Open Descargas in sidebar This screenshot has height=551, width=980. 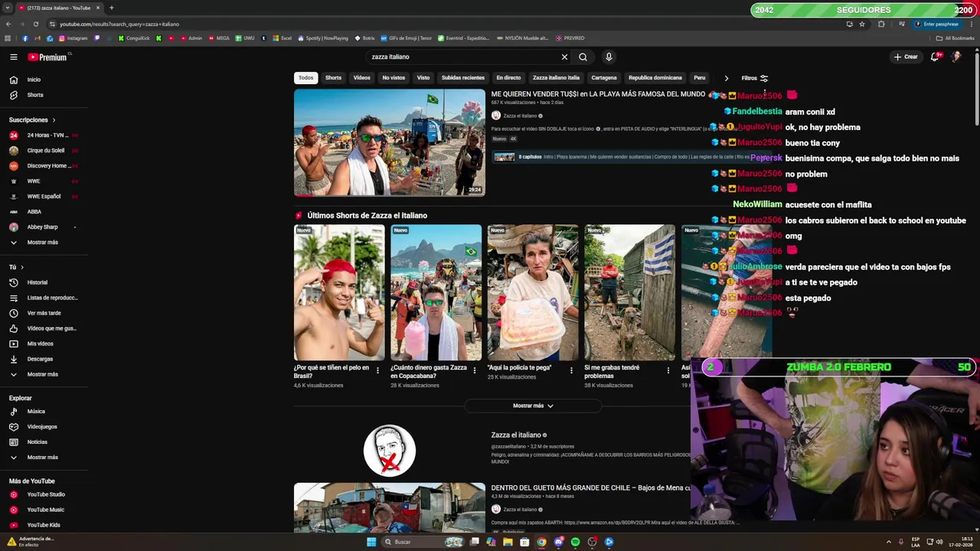[x=44, y=359]
